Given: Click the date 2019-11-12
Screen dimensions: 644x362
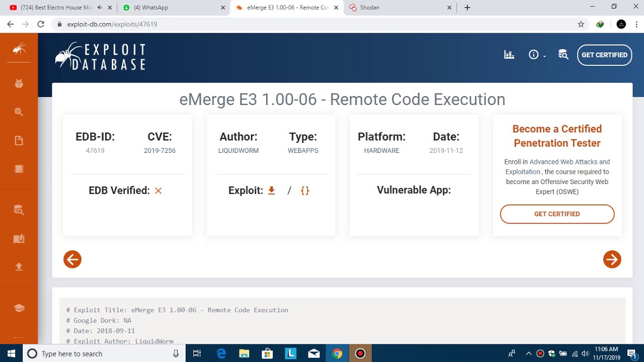Looking at the screenshot, I should [446, 150].
